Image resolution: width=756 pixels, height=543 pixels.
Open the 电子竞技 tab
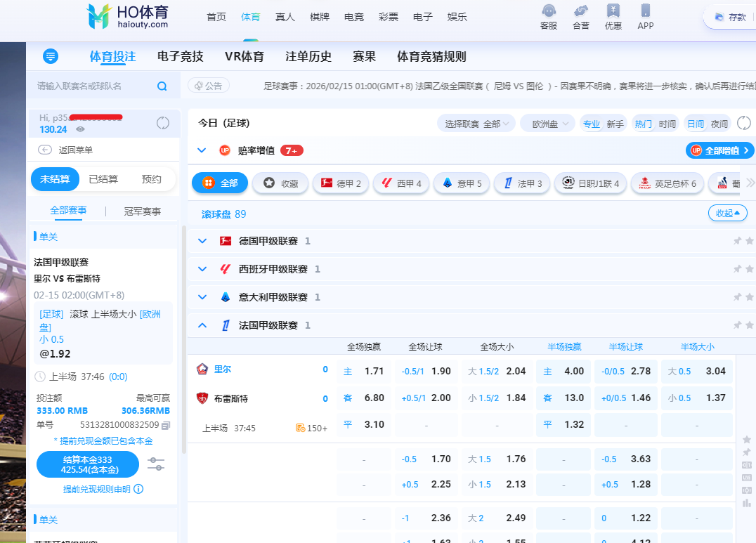point(180,57)
